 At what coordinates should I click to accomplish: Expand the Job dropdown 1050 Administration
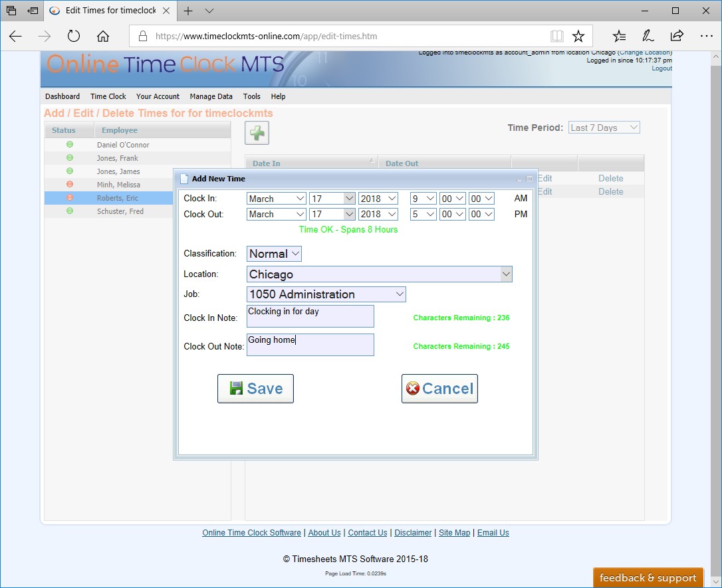tap(326, 294)
